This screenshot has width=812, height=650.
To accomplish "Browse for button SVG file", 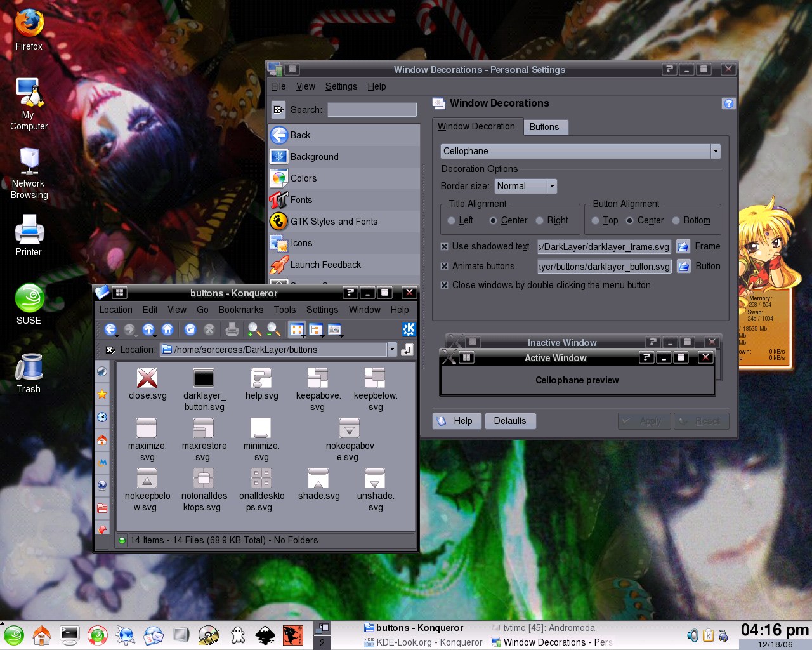I will (x=683, y=266).
